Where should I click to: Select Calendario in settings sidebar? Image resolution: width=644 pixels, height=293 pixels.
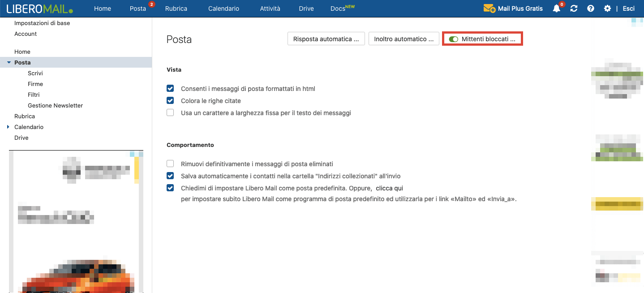pyautogui.click(x=29, y=127)
